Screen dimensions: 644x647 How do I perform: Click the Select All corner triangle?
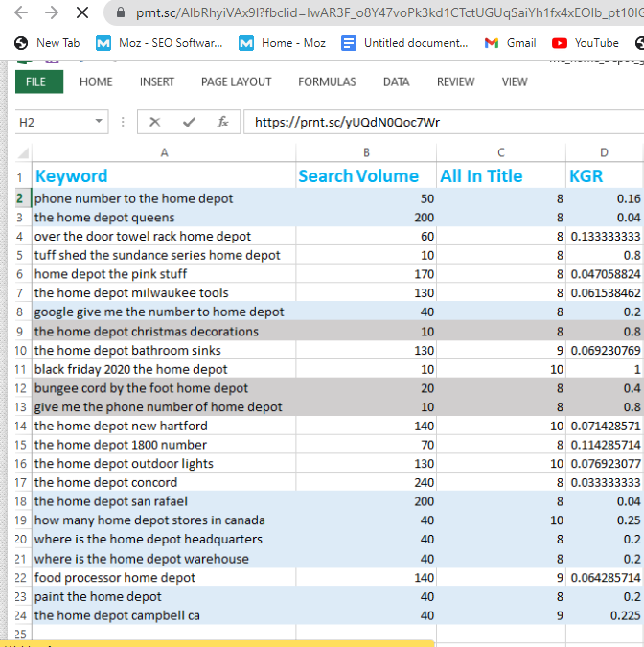24,153
